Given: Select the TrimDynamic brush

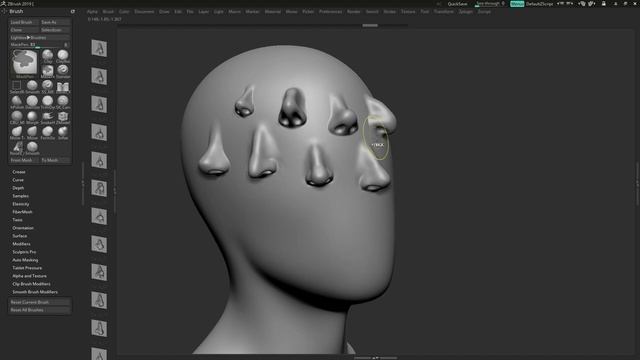Looking at the screenshot, I should pos(48,102).
